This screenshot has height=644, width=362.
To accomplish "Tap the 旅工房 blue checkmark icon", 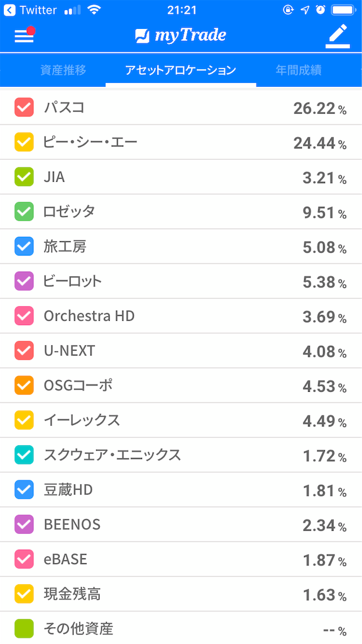I will (24, 247).
